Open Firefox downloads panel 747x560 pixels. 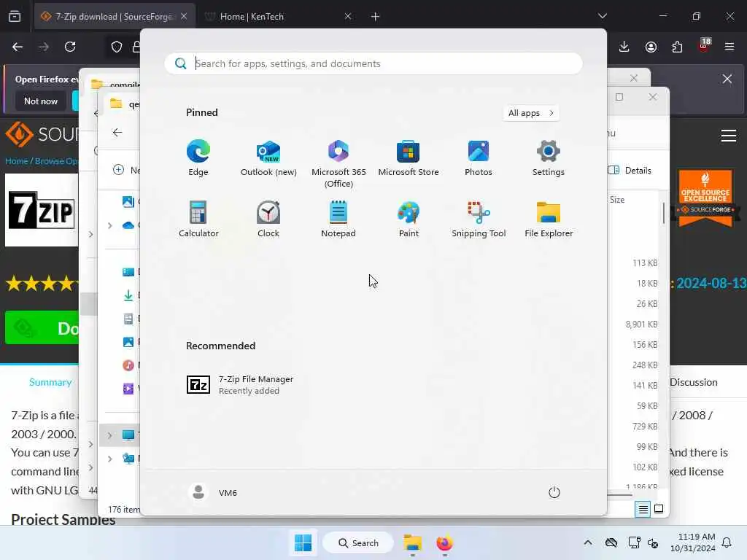coord(624,47)
